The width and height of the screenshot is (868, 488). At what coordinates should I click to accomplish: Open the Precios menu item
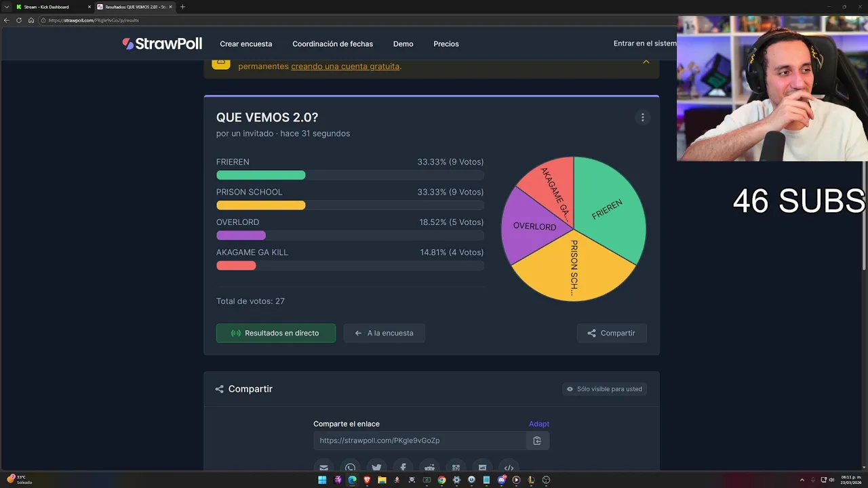446,44
